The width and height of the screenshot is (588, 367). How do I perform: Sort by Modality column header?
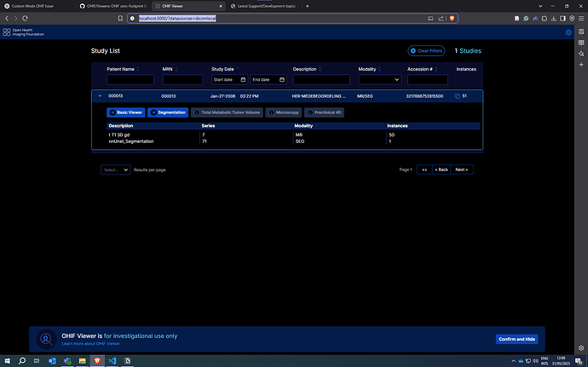point(370,69)
